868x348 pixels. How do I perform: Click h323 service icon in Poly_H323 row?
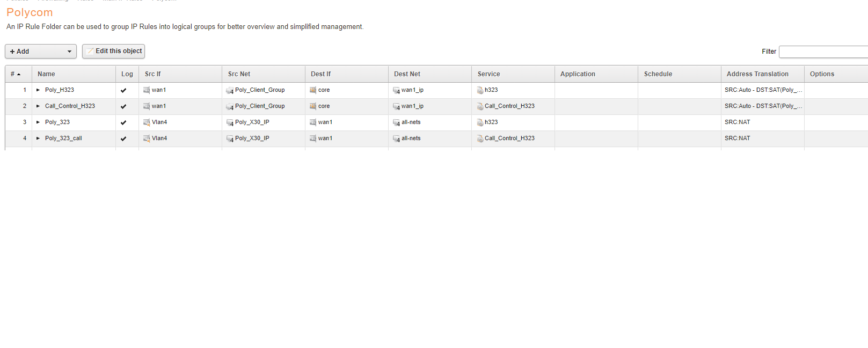480,90
